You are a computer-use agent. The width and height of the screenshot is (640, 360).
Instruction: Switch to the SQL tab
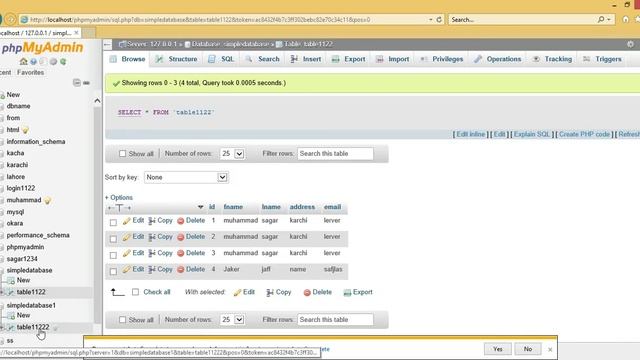221,59
